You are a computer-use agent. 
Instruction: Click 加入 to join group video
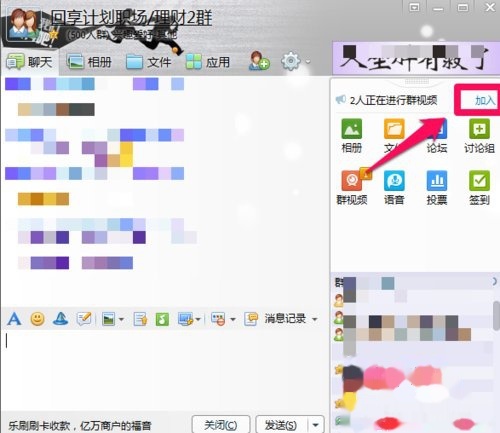click(x=485, y=100)
